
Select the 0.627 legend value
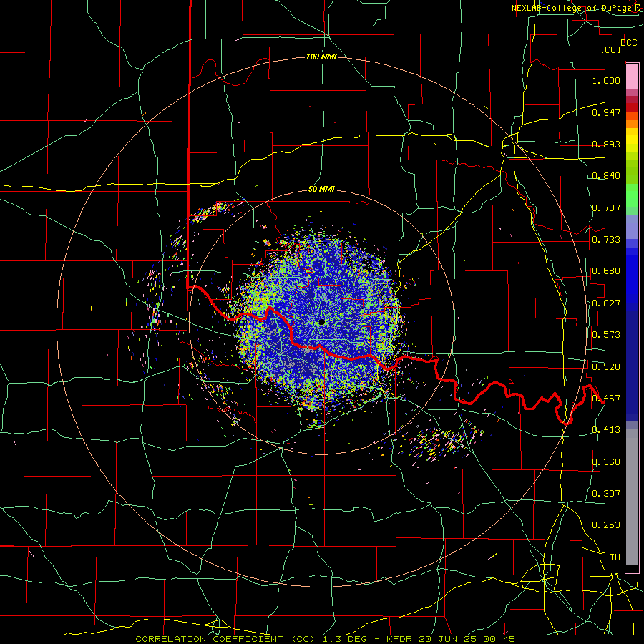[x=606, y=303]
